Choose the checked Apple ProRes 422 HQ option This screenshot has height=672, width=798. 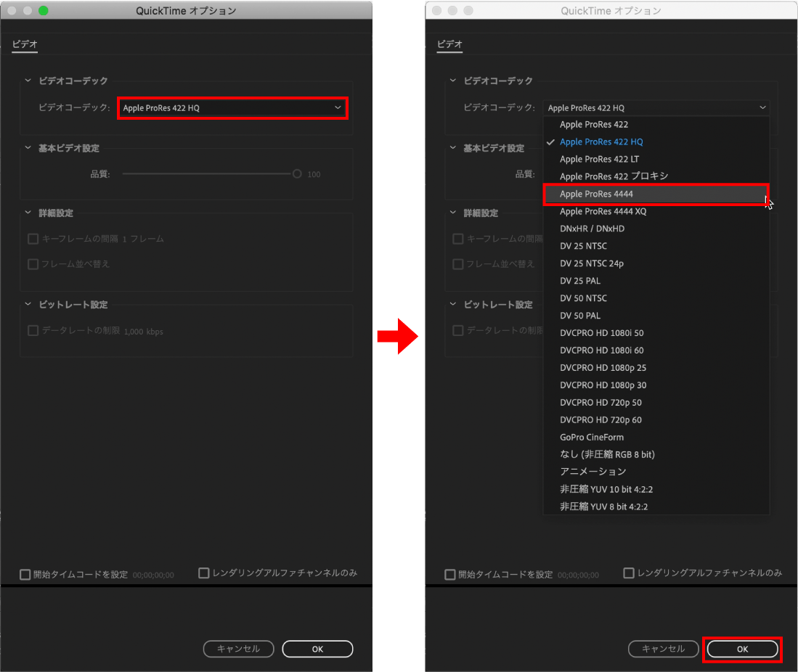point(656,142)
